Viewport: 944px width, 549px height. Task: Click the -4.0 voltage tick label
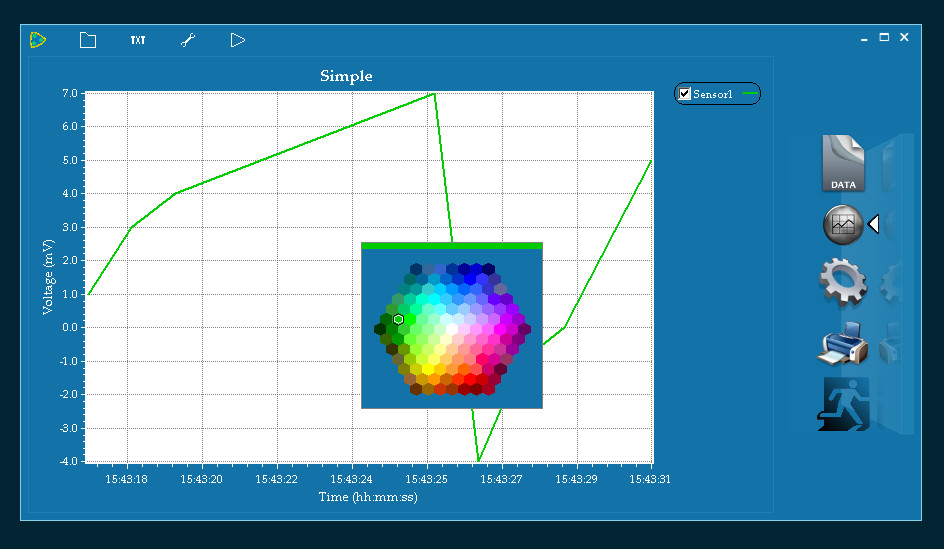coord(68,462)
